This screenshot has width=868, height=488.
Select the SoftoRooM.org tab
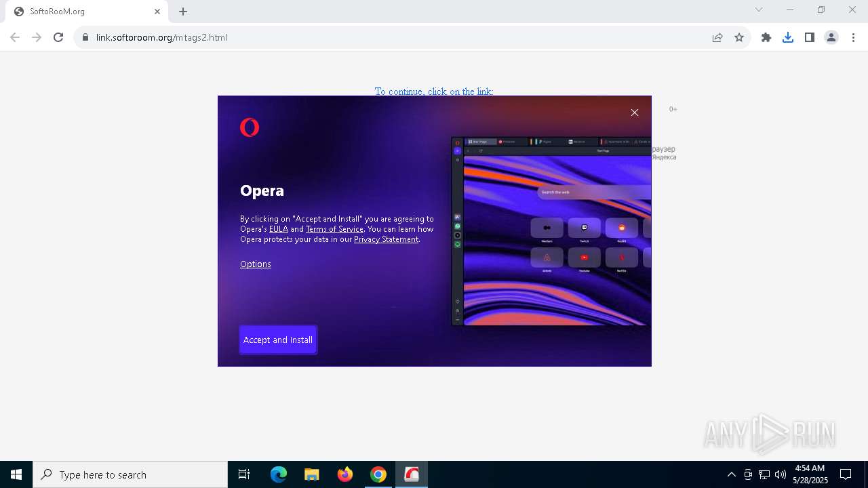coord(85,12)
